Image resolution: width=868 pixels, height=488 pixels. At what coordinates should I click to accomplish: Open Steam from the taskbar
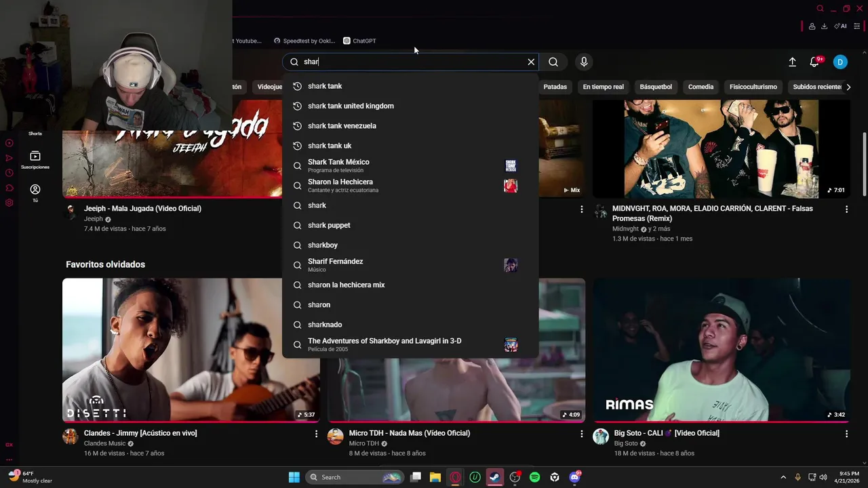point(495,477)
